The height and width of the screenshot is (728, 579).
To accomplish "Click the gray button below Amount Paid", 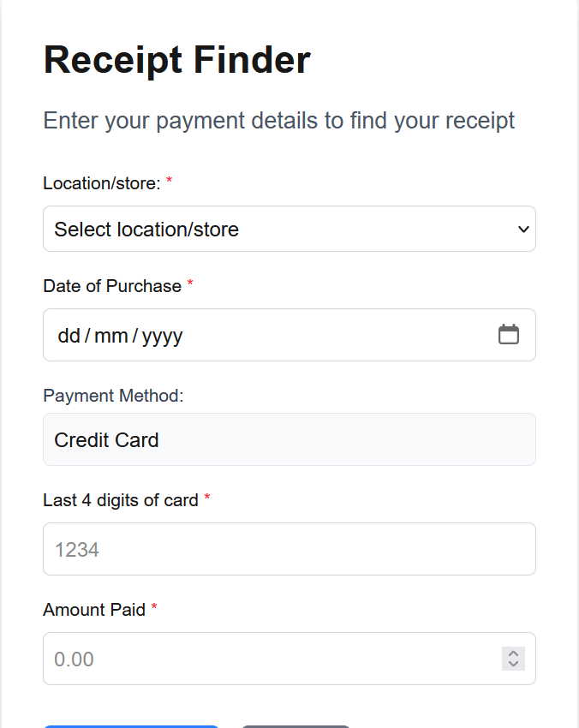I will pos(295,725).
